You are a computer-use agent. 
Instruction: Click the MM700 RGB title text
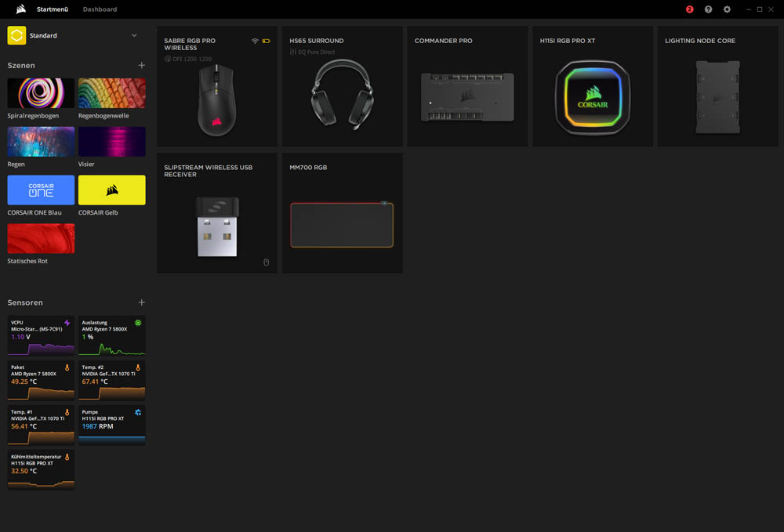point(308,168)
